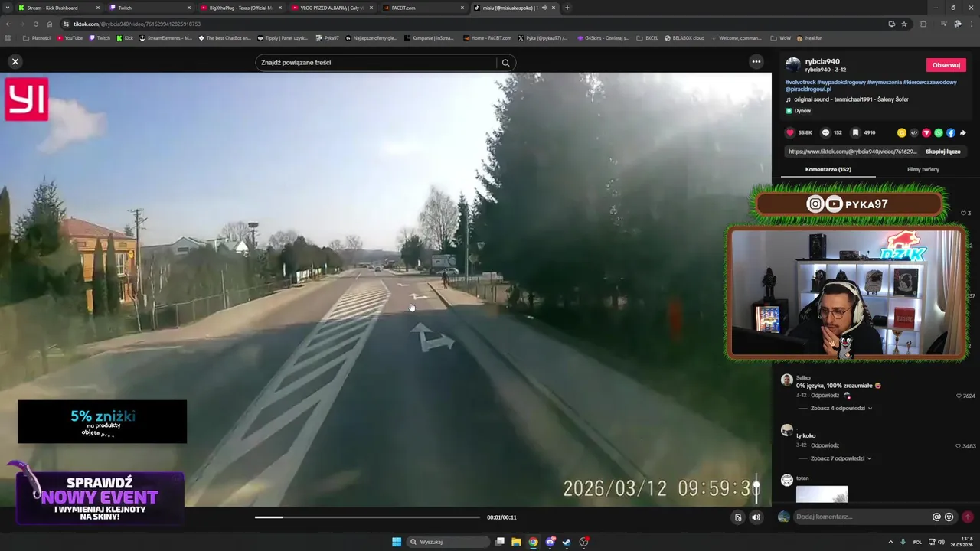980x551 pixels.
Task: Click the yellow repost icon
Action: (902, 132)
